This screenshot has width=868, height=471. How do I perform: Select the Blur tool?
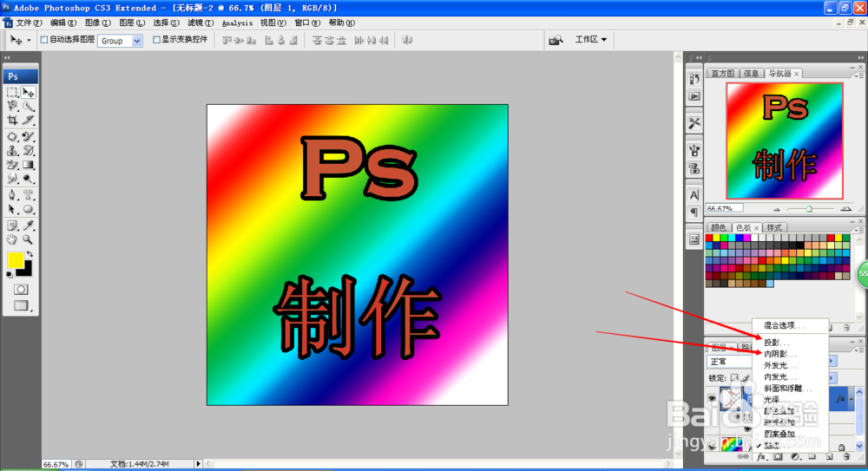pyautogui.click(x=12, y=179)
